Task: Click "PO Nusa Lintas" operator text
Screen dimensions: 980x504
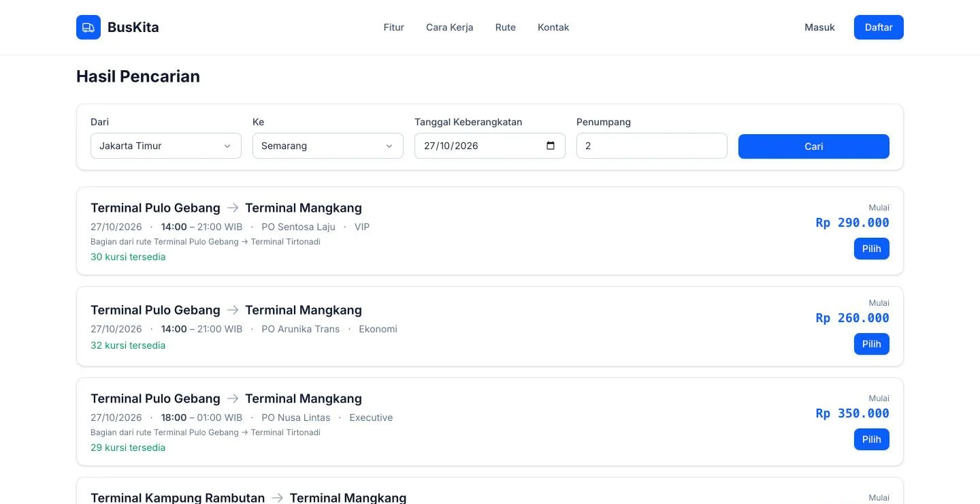Action: [x=295, y=418]
